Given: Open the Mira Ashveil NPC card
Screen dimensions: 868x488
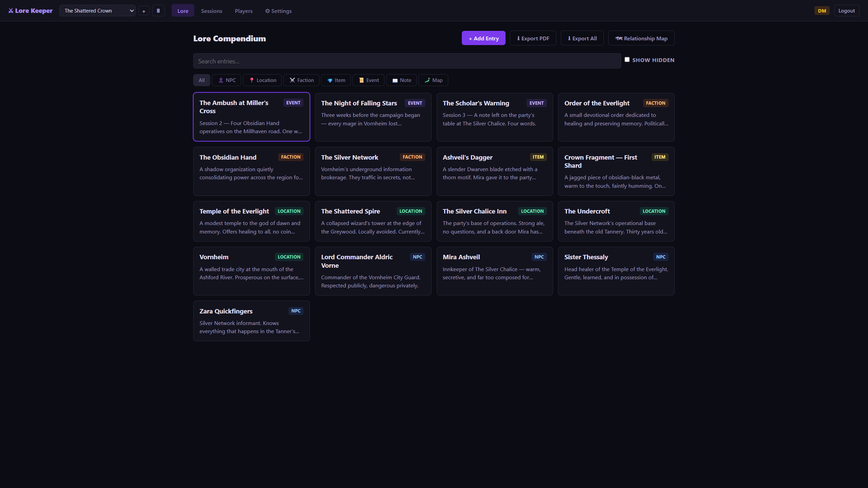Looking at the screenshot, I should (x=494, y=271).
